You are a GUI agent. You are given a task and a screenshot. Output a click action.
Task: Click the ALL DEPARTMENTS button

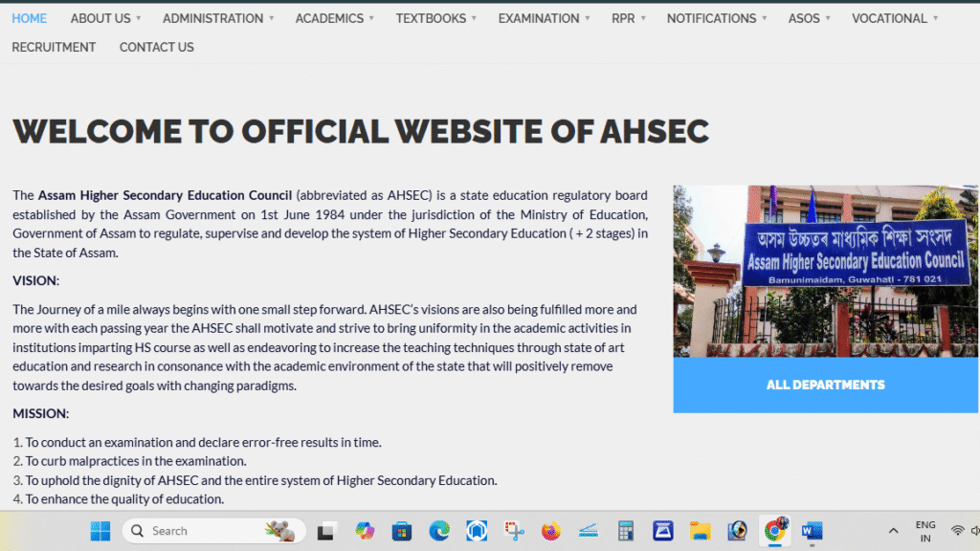(825, 385)
